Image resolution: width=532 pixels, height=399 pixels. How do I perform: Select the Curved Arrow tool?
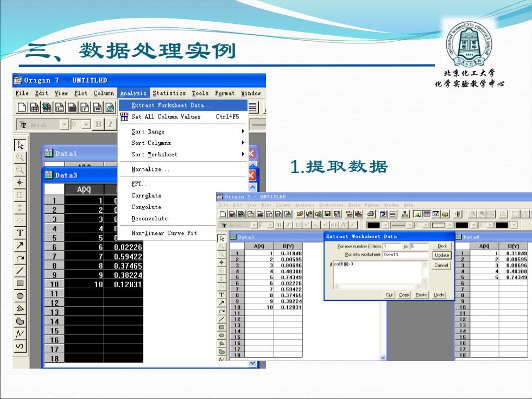(20, 258)
